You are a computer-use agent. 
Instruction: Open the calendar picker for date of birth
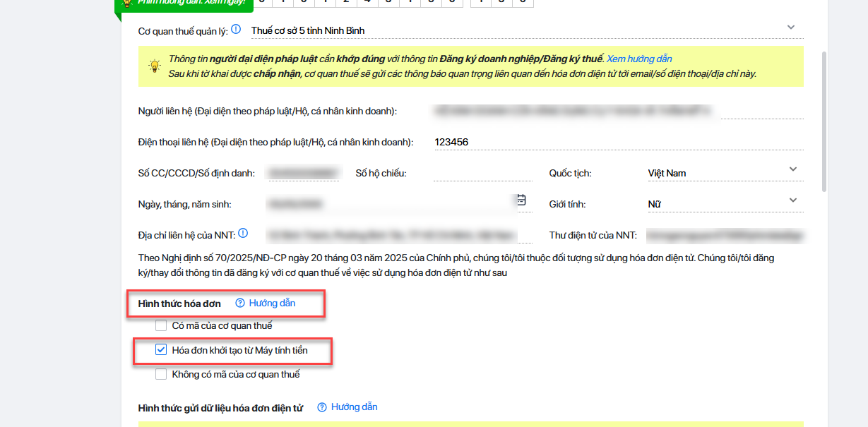pyautogui.click(x=521, y=200)
